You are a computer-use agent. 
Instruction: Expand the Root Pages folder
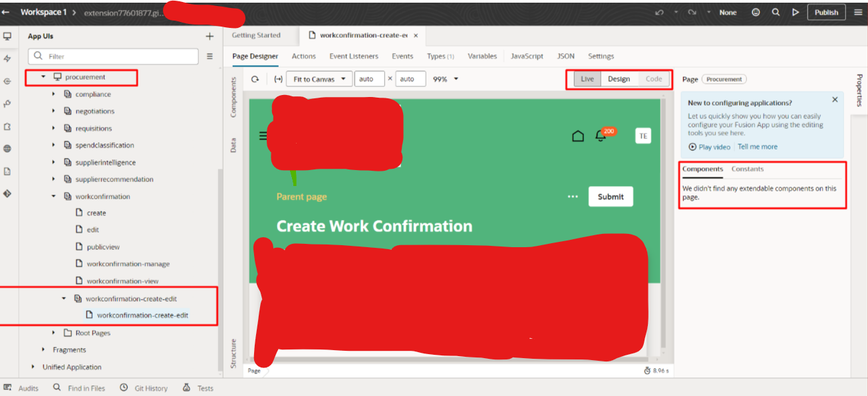[x=53, y=332]
